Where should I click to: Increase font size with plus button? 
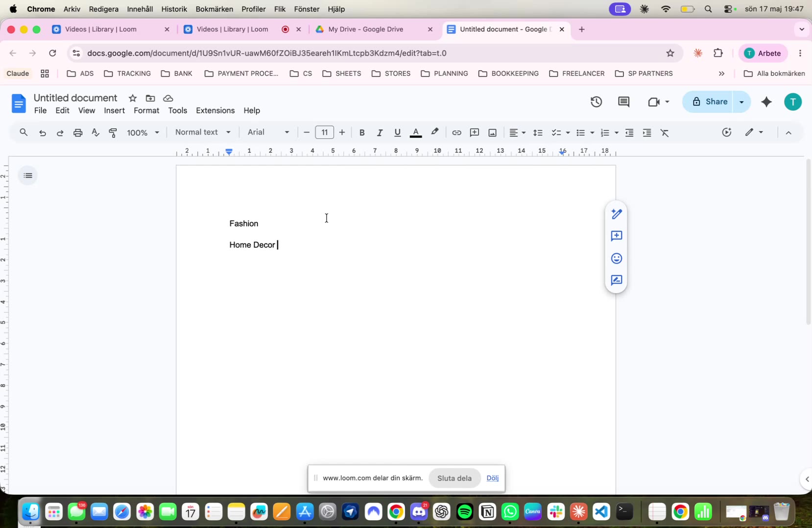[x=342, y=133]
